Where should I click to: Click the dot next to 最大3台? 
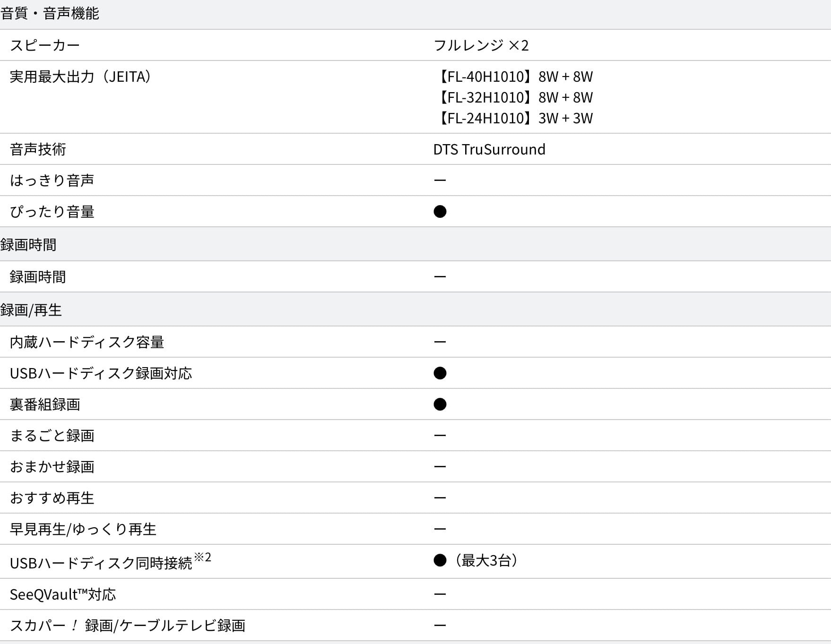click(440, 560)
